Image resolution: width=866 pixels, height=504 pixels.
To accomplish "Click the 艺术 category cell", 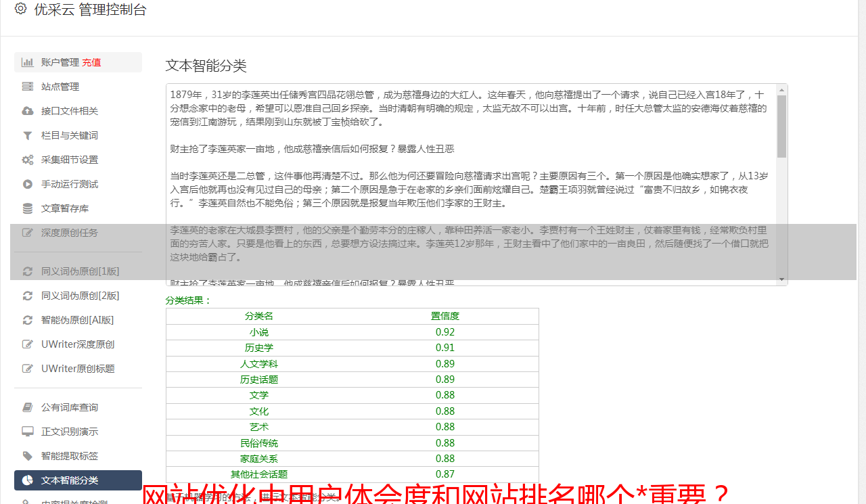I will [259, 427].
